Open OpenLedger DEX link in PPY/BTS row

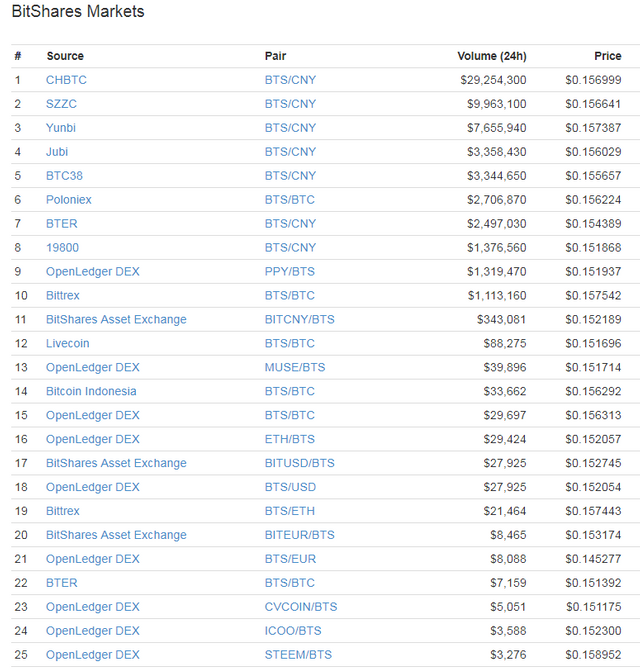pos(93,271)
